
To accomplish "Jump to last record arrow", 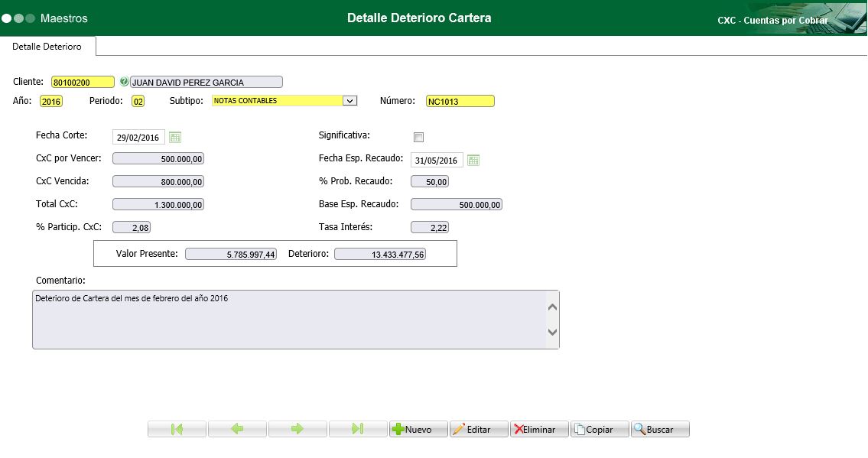I will 357,429.
